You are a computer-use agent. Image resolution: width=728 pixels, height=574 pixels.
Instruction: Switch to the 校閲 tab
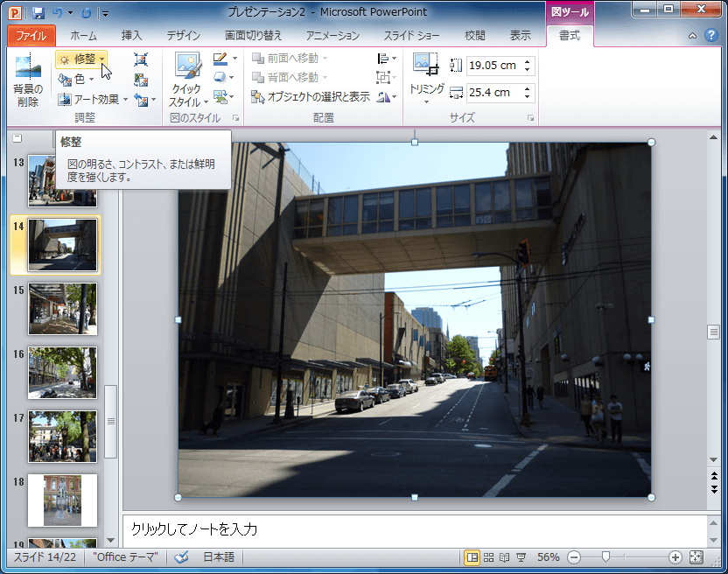474,36
